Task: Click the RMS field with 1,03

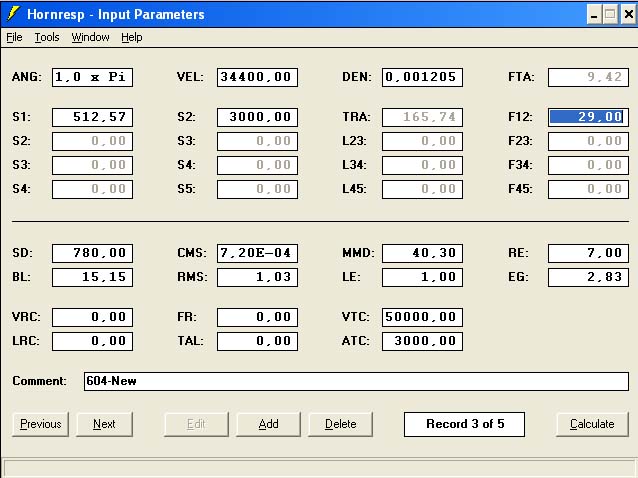Action: coord(257,277)
